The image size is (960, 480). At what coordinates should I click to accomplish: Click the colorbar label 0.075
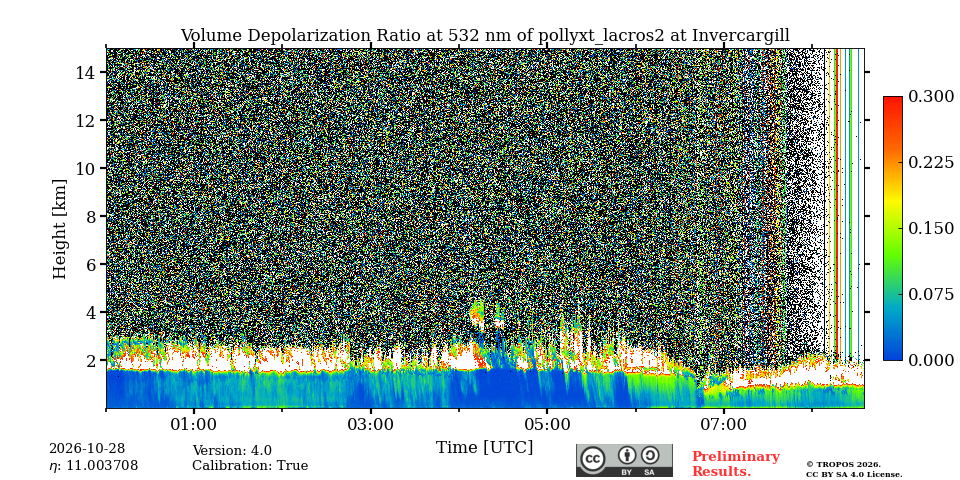point(931,294)
